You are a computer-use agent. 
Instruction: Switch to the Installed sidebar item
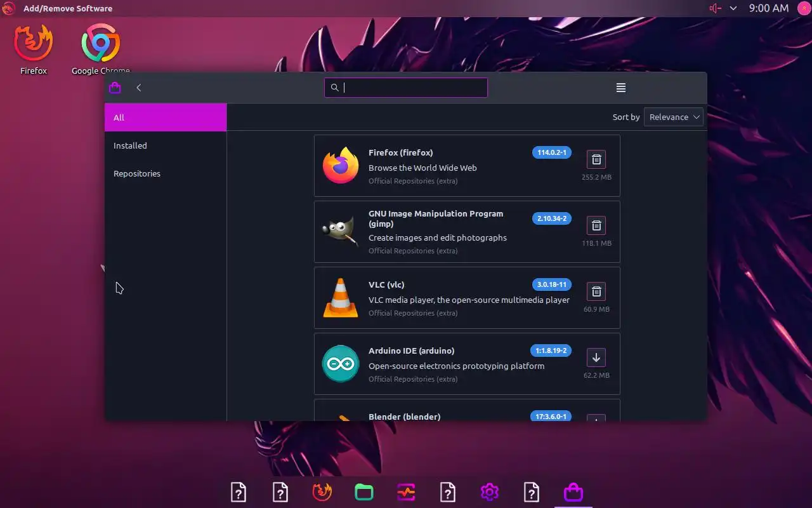[x=166, y=145]
